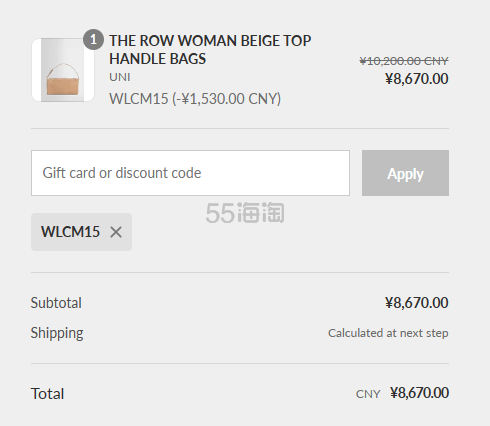This screenshot has width=490, height=426.
Task: Select the applied WLCM15 code tag
Action: (81, 232)
